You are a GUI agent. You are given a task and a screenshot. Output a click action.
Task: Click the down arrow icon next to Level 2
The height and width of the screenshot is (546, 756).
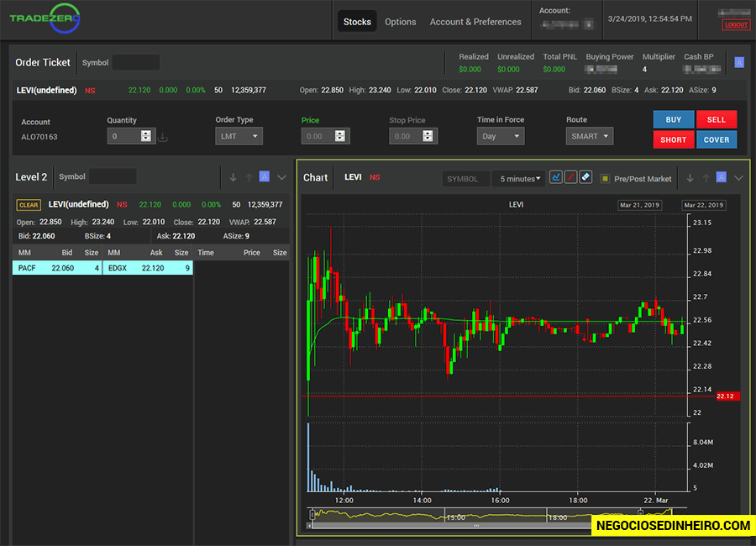pos(233,177)
